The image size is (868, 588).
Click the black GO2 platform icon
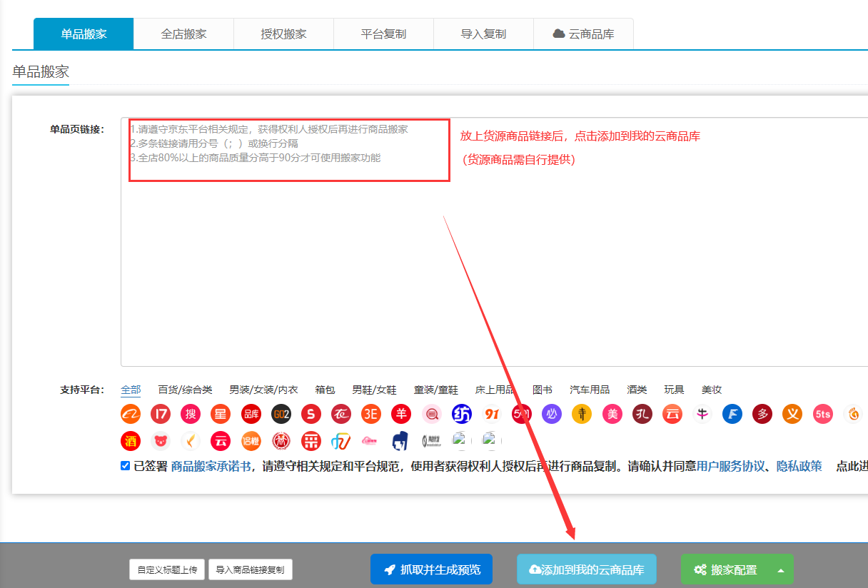pyautogui.click(x=281, y=414)
